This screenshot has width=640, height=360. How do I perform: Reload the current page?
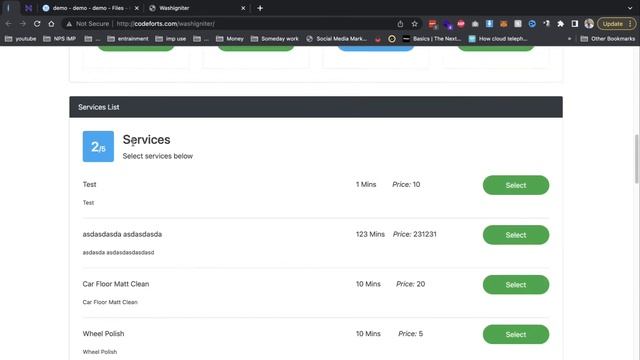[x=37, y=24]
